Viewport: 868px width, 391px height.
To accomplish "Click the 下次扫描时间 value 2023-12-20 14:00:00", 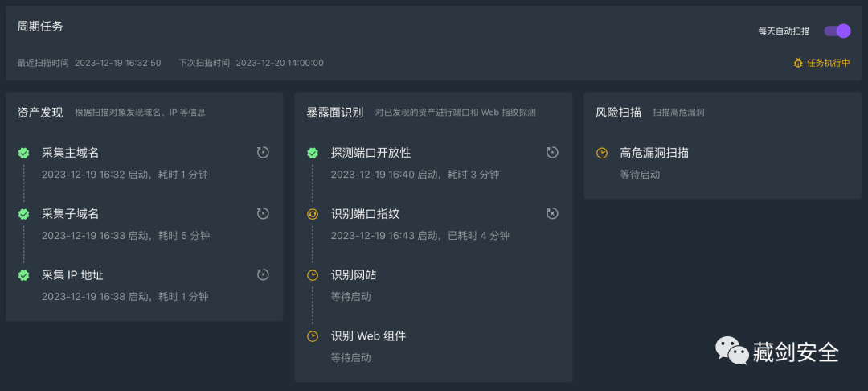I will (280, 63).
